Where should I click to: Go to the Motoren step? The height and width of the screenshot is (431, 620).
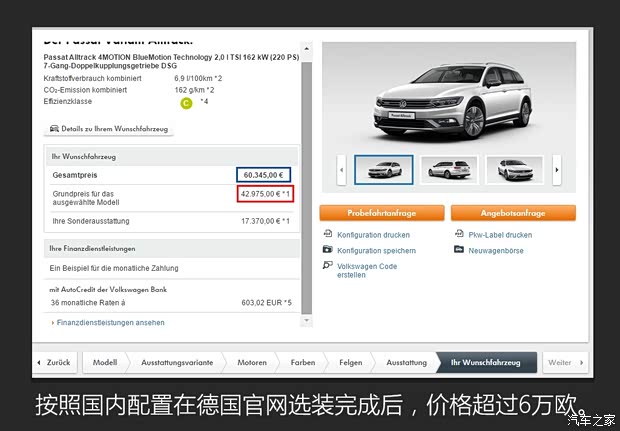pyautogui.click(x=252, y=363)
